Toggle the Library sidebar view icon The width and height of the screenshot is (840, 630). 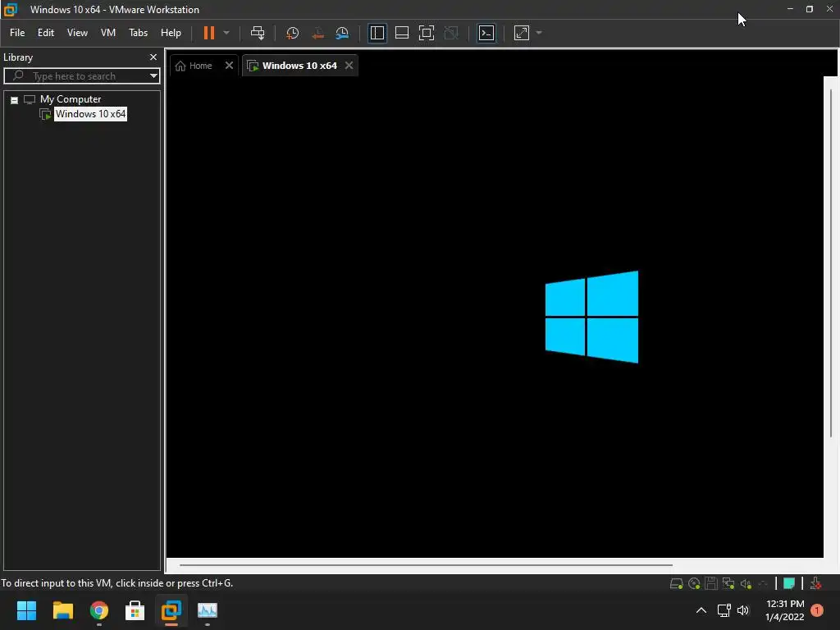[x=377, y=33]
